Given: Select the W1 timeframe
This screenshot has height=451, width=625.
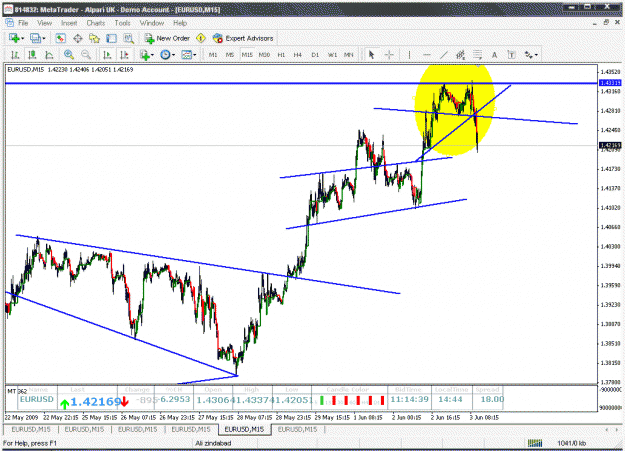Looking at the screenshot, I should [x=332, y=55].
